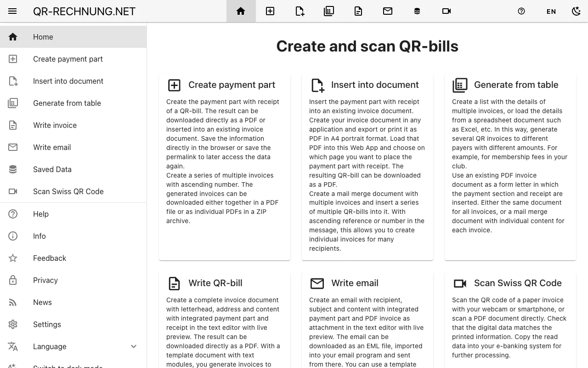Open Feedback in sidebar
The width and height of the screenshot is (588, 368).
click(x=73, y=258)
